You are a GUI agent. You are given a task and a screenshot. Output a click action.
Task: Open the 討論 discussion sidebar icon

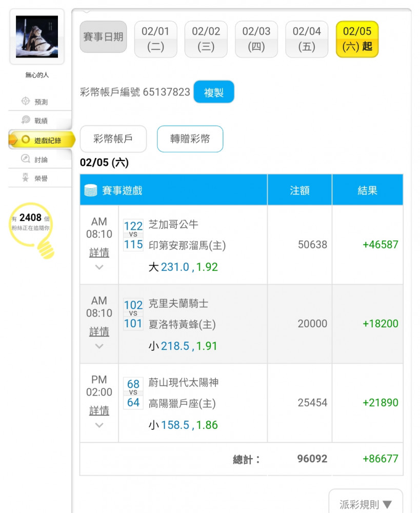tap(26, 159)
